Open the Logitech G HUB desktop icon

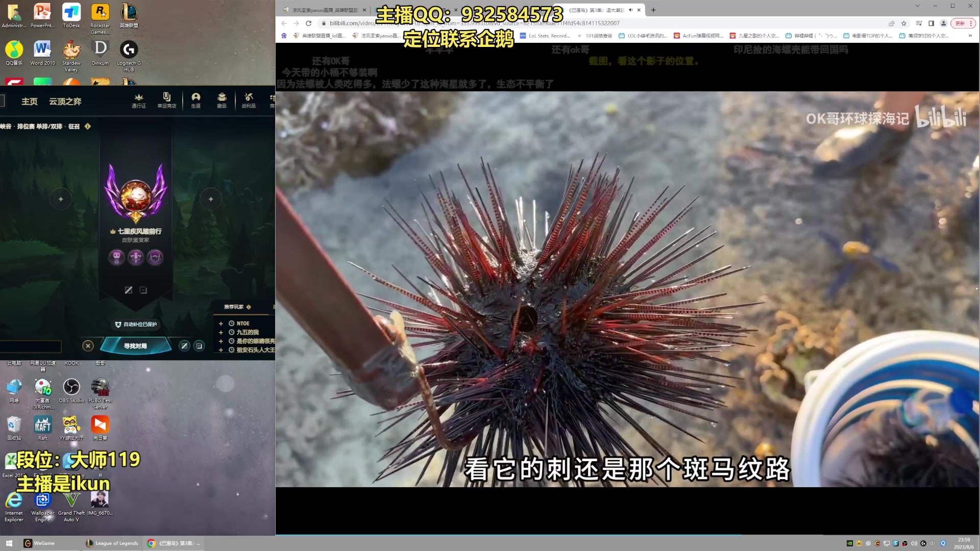[x=129, y=56]
